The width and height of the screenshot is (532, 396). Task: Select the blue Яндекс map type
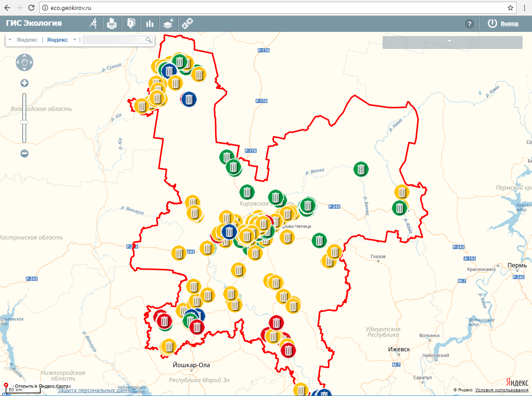coord(57,40)
